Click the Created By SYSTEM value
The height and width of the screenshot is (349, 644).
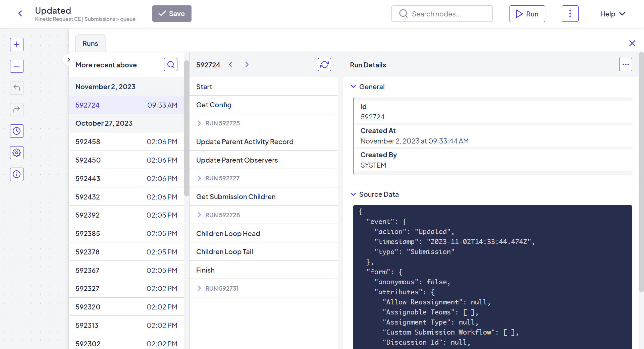pos(373,165)
